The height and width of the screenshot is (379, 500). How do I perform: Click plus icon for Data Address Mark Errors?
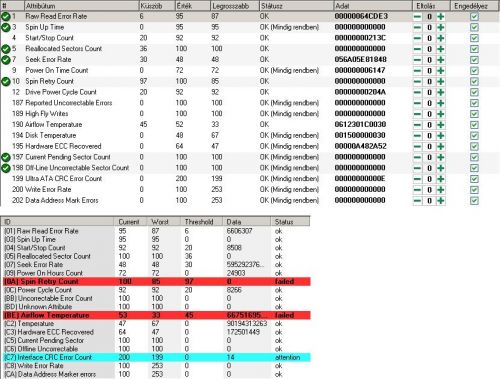(441, 201)
